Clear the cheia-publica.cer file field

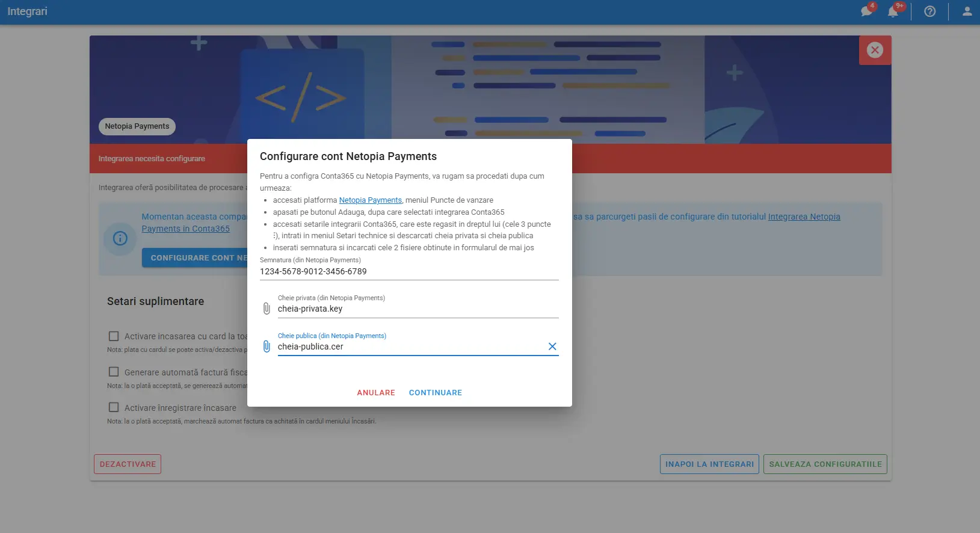tap(552, 347)
